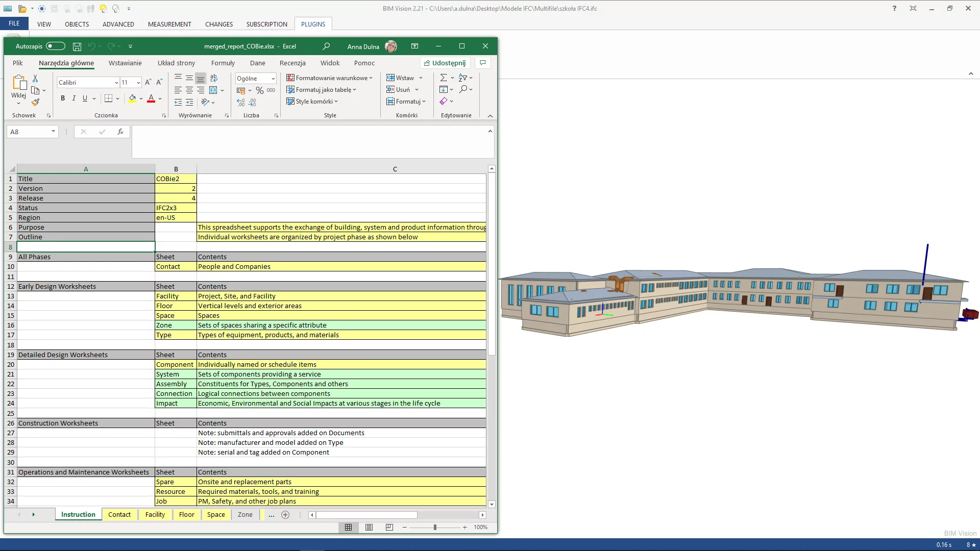This screenshot has width=980, height=551.
Task: Click the Save icon in Excel title bar
Action: click(77, 46)
